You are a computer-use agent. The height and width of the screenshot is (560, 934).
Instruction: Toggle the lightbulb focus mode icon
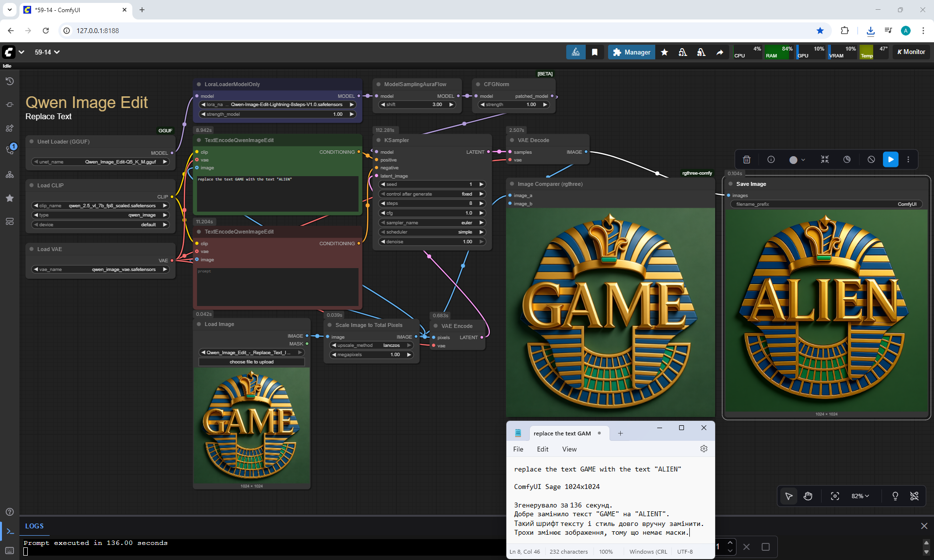(x=895, y=496)
